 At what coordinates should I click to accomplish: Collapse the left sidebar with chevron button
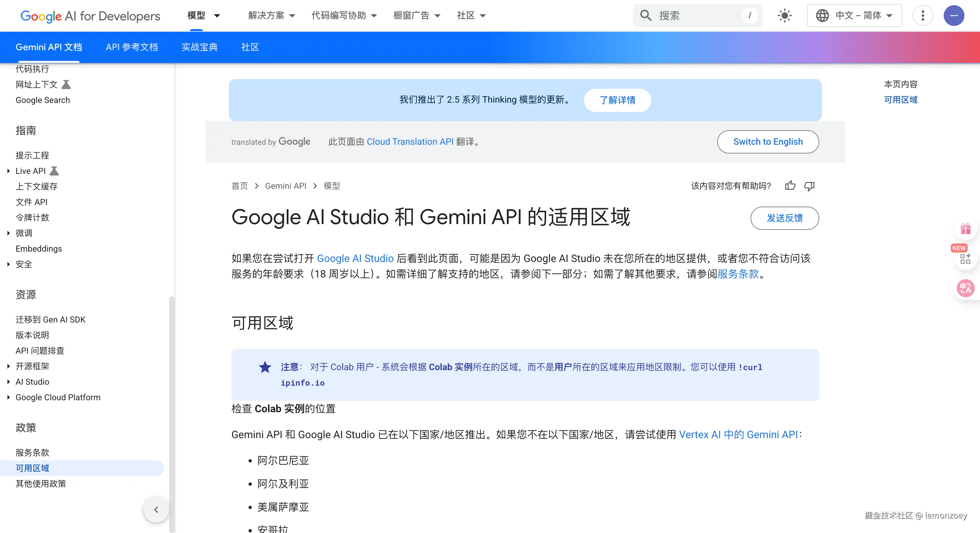tap(156, 509)
